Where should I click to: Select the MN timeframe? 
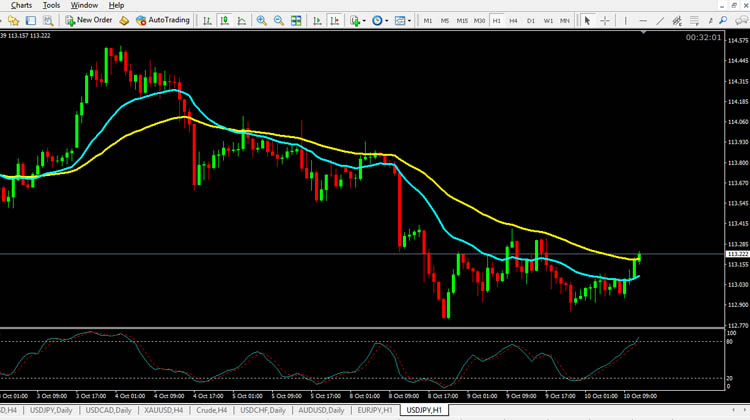point(565,21)
